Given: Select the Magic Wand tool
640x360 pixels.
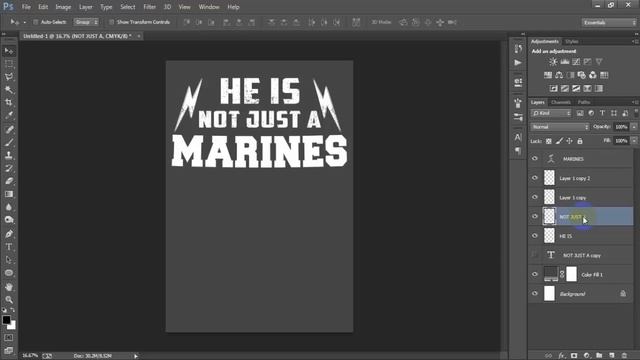Looking at the screenshot, I should (9, 89).
